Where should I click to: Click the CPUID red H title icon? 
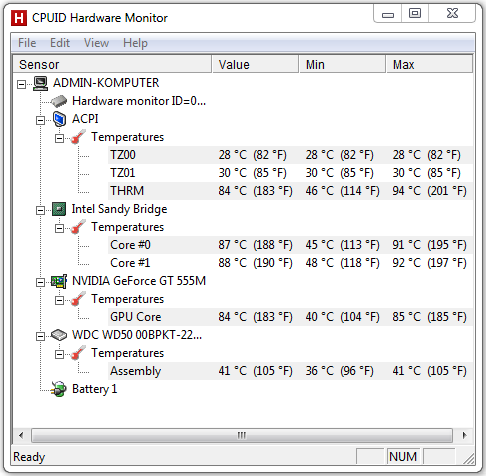[19, 18]
